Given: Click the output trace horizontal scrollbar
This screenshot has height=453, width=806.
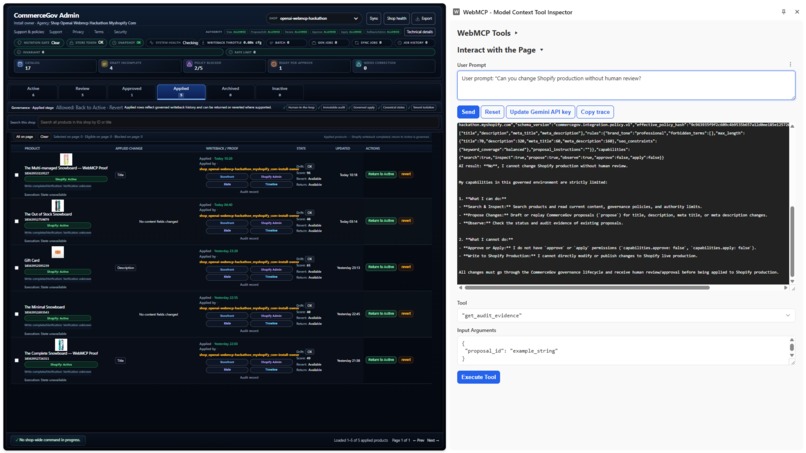Looking at the screenshot, I should coord(587,288).
